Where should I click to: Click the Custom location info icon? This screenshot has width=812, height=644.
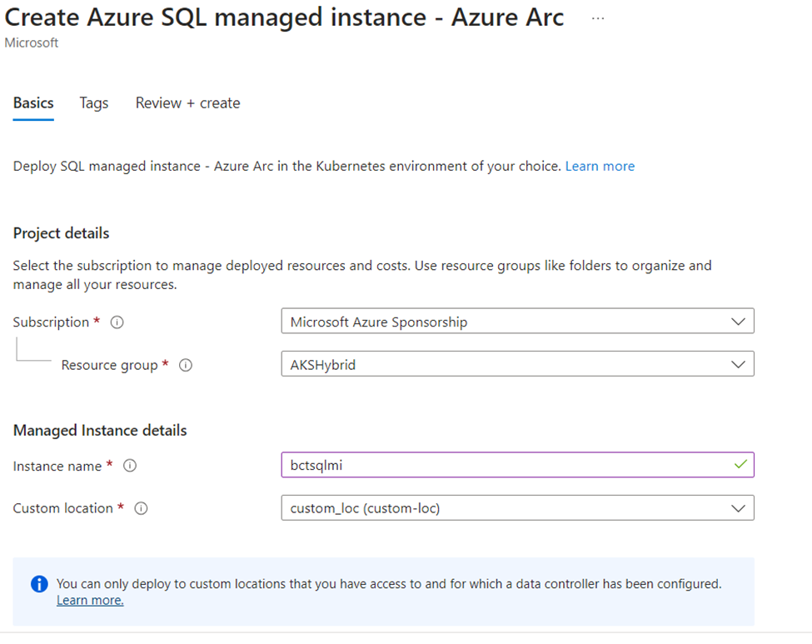pyautogui.click(x=141, y=508)
